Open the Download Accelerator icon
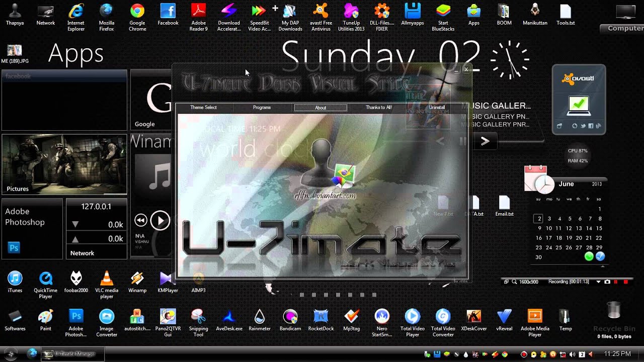 pos(229,17)
